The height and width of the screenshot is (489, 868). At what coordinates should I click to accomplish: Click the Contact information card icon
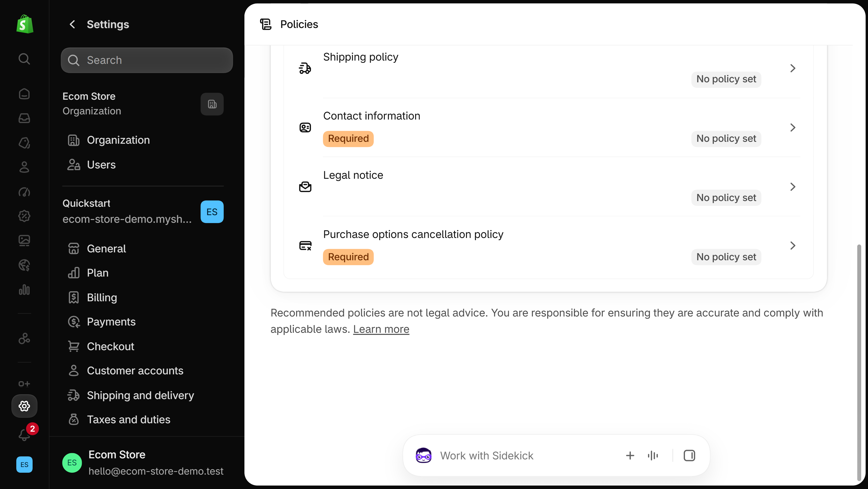305,127
